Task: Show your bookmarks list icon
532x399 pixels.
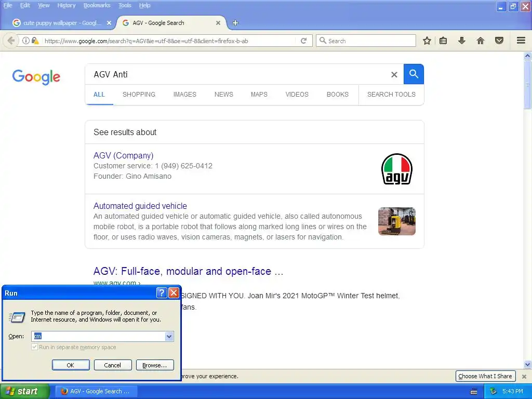Action: click(x=443, y=41)
